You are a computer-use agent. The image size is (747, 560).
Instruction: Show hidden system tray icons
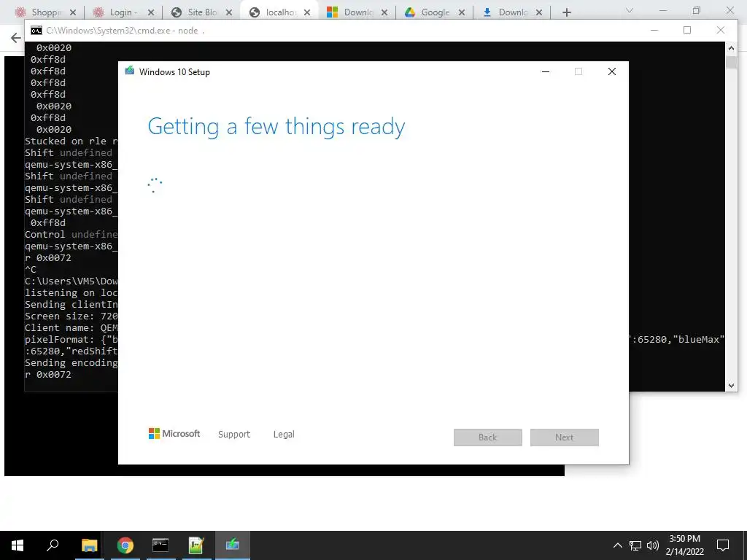(x=617, y=545)
